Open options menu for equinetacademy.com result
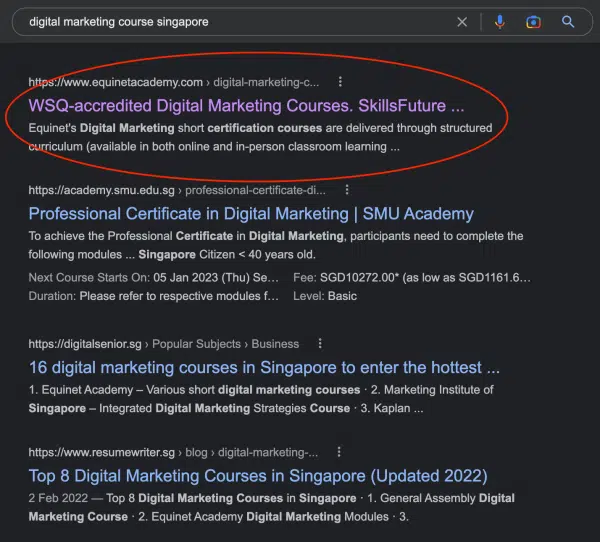600x542 pixels. pos(340,82)
